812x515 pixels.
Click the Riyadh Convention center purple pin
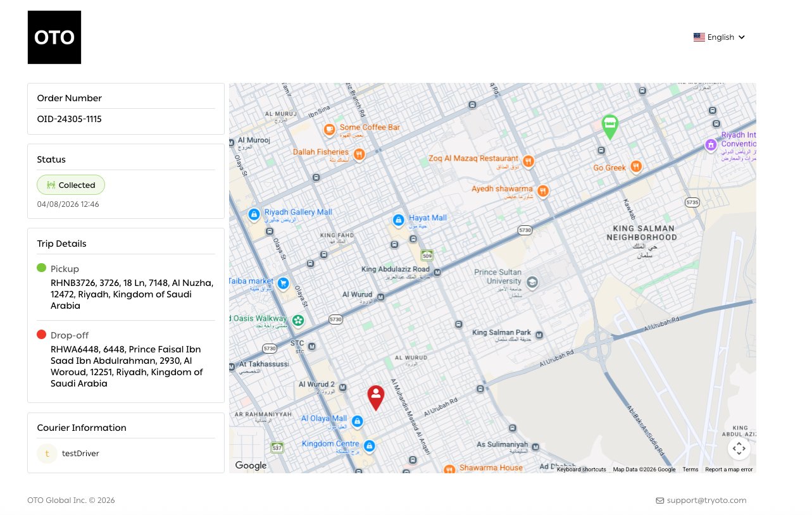coord(711,145)
